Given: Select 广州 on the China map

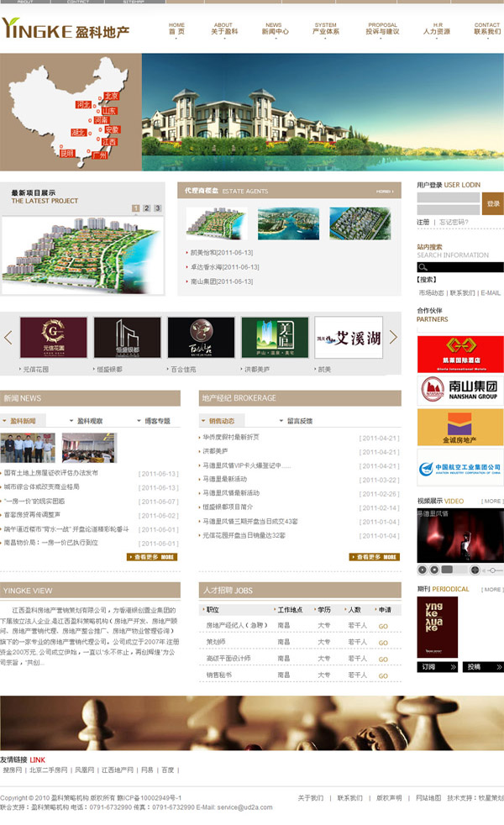Looking at the screenshot, I should pyautogui.click(x=99, y=155).
